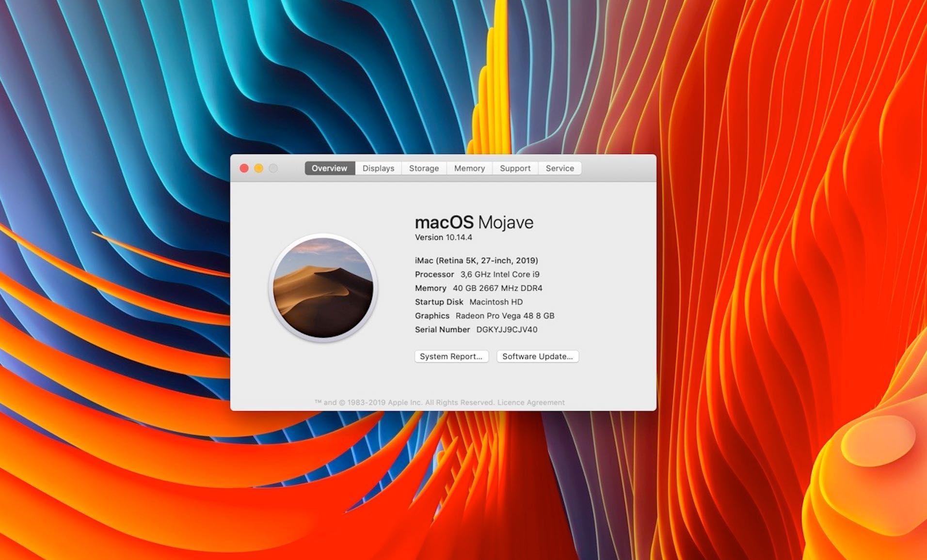Click the macOS Mojave dune icon
Viewport: 927px width, 560px height.
tap(323, 288)
